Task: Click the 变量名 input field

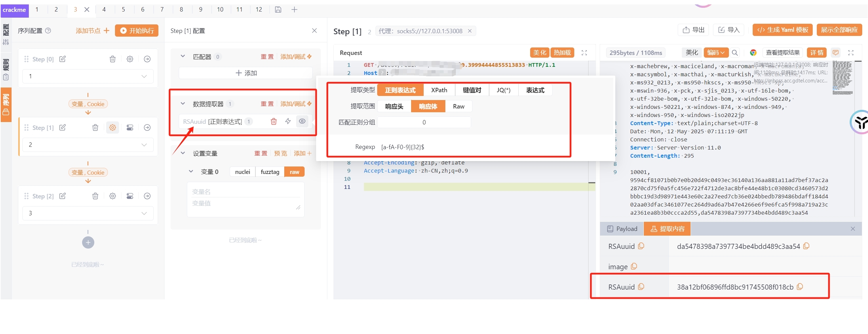Action: [246, 192]
